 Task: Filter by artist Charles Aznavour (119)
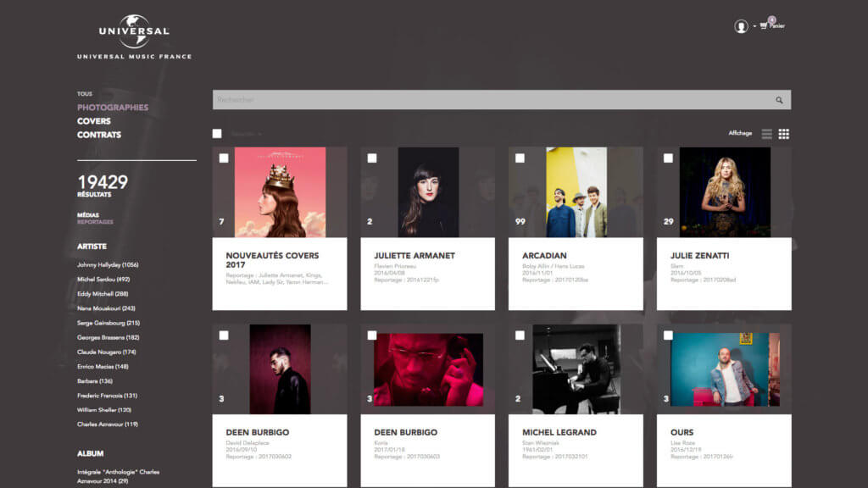click(x=108, y=424)
